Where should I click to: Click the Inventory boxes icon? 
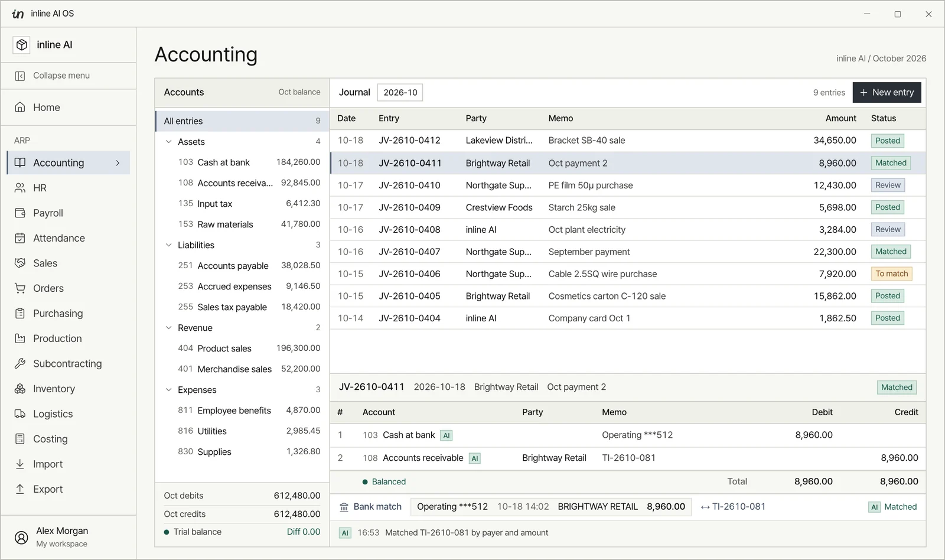[20, 389]
